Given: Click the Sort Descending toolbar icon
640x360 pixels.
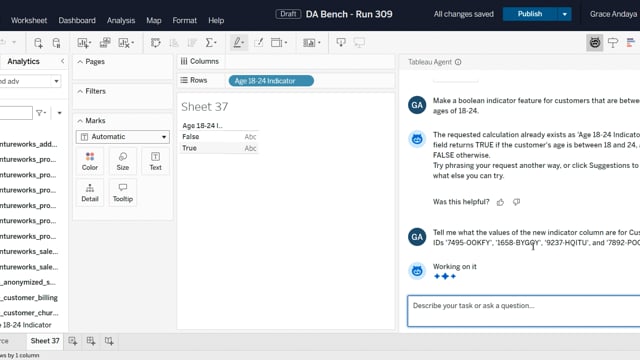Looking at the screenshot, I should click(x=192, y=43).
